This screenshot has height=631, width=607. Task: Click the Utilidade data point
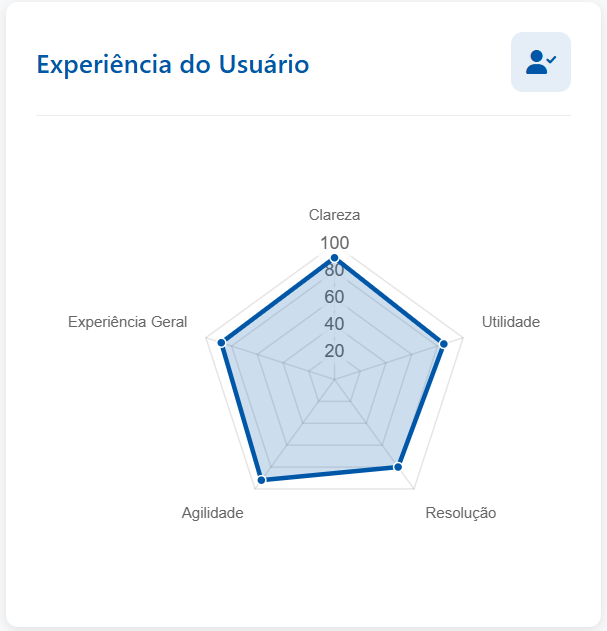[443, 344]
